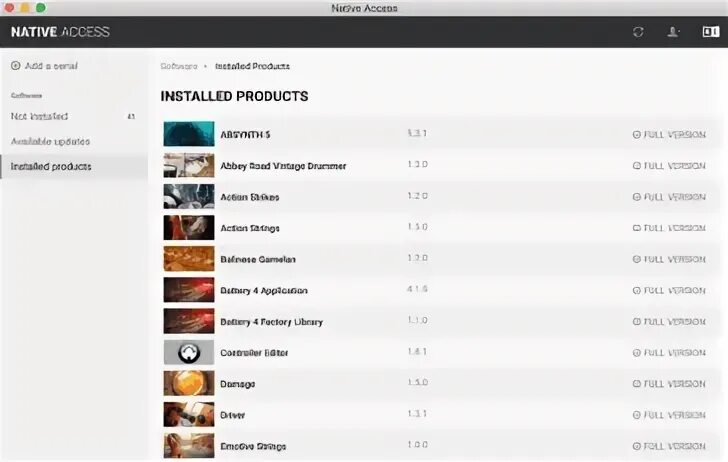Click Emotive Strings product name

253,446
